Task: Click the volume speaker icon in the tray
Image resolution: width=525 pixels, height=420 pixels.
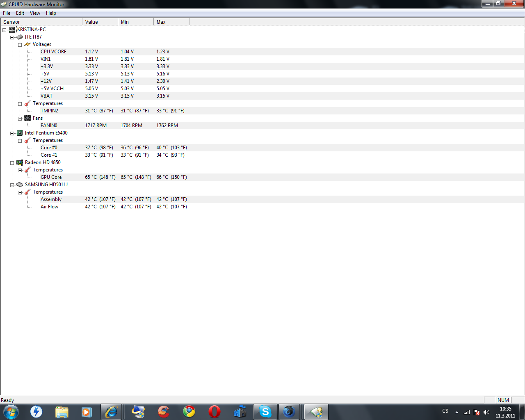Action: click(486, 412)
